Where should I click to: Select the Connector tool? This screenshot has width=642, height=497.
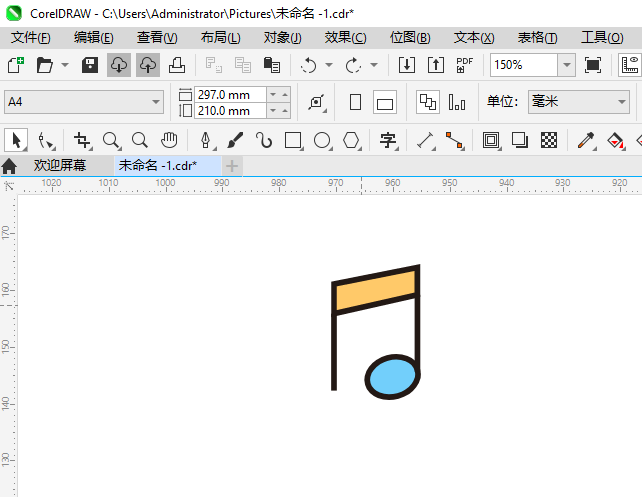point(454,140)
